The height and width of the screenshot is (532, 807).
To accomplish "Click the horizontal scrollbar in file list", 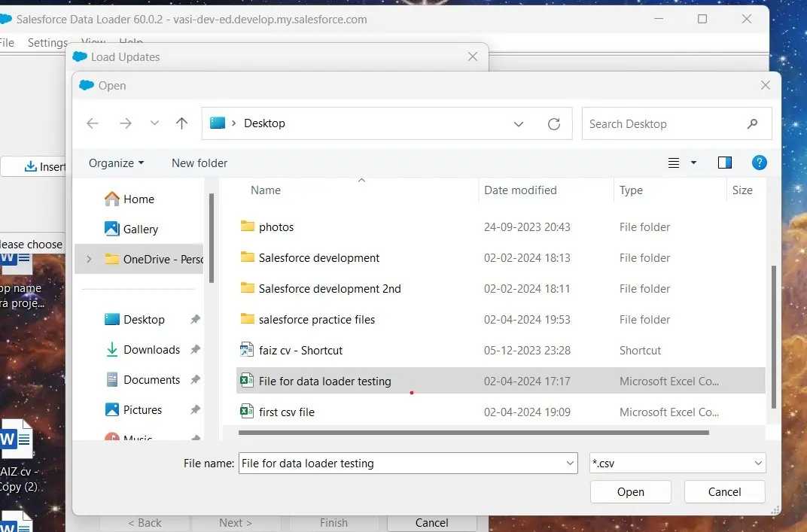I will 474,433.
